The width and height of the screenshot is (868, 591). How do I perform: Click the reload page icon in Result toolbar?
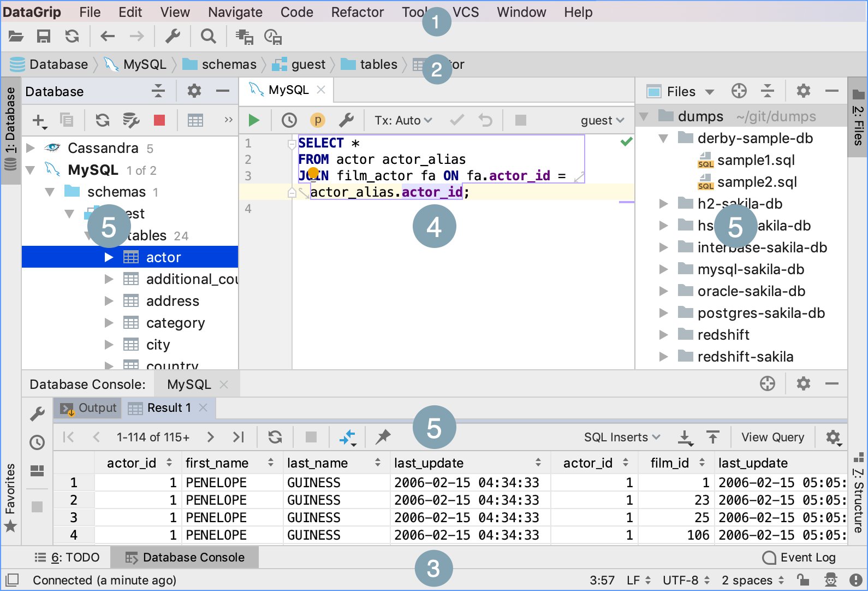(275, 437)
